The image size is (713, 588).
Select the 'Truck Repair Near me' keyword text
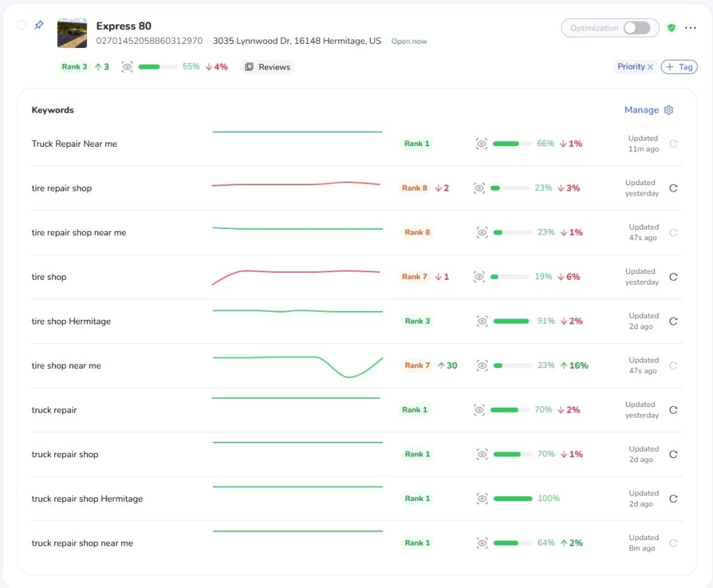[x=74, y=143]
